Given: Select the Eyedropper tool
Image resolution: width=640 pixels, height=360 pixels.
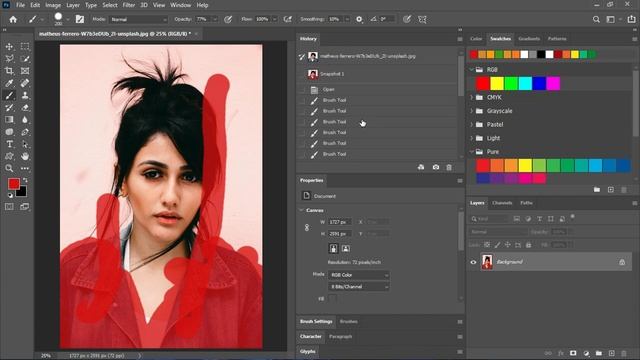Looking at the screenshot, I should (9, 83).
